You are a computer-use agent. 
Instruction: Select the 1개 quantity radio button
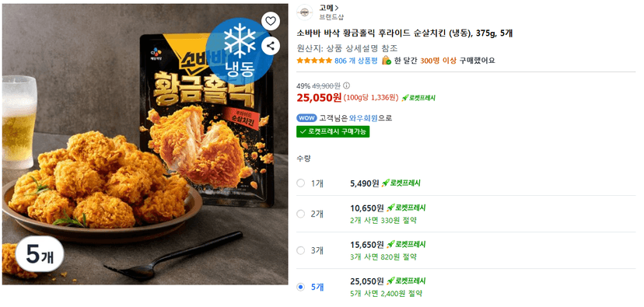click(301, 183)
